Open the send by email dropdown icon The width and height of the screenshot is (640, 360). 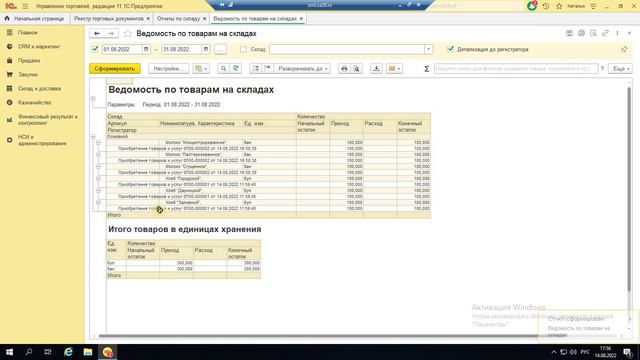(x=394, y=69)
